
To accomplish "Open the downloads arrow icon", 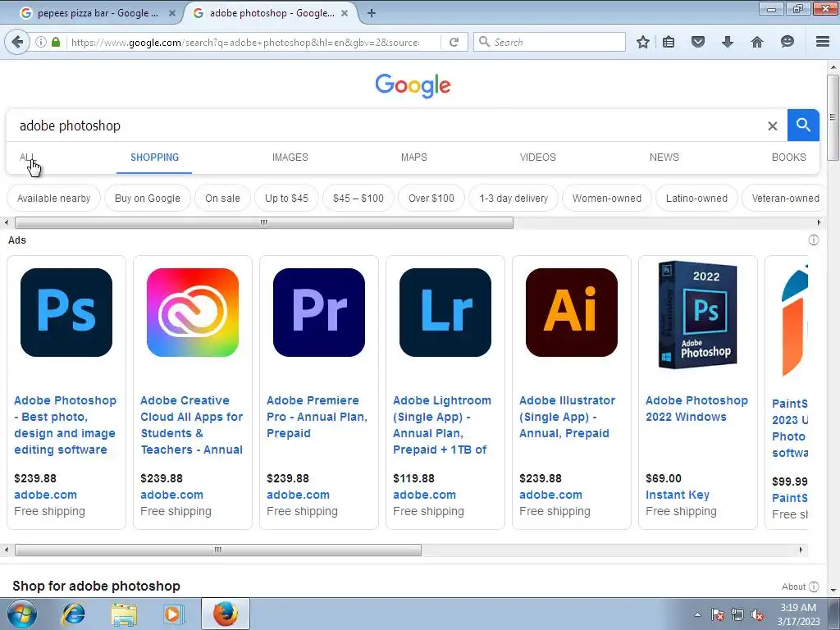I will [727, 42].
